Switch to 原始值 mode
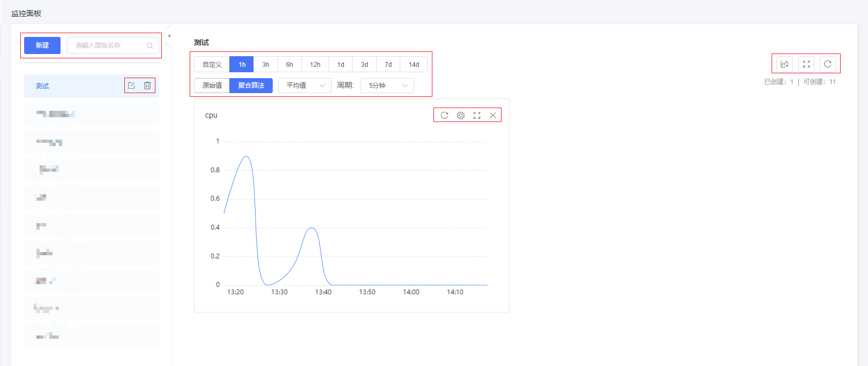The image size is (868, 366). tap(212, 86)
